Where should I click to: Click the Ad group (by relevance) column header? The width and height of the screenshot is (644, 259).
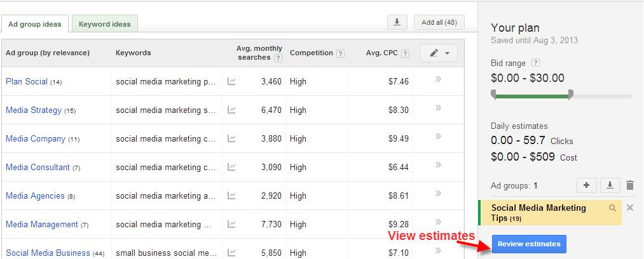[48, 53]
